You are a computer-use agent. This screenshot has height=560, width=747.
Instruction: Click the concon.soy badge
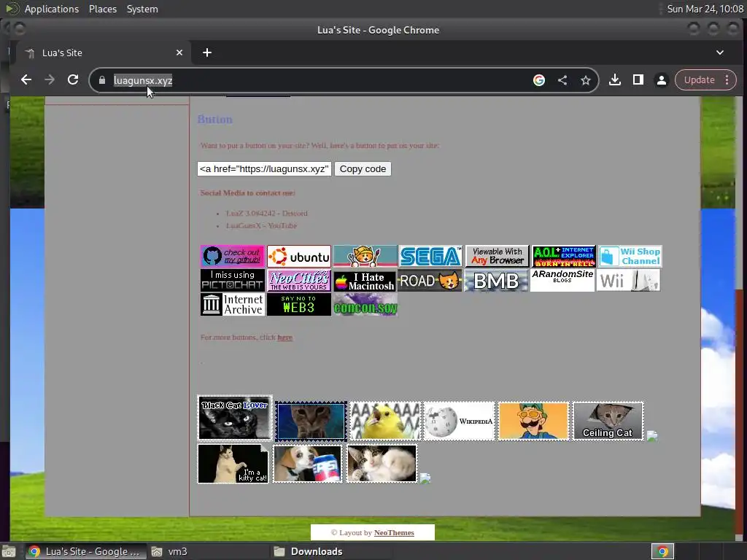coord(365,305)
